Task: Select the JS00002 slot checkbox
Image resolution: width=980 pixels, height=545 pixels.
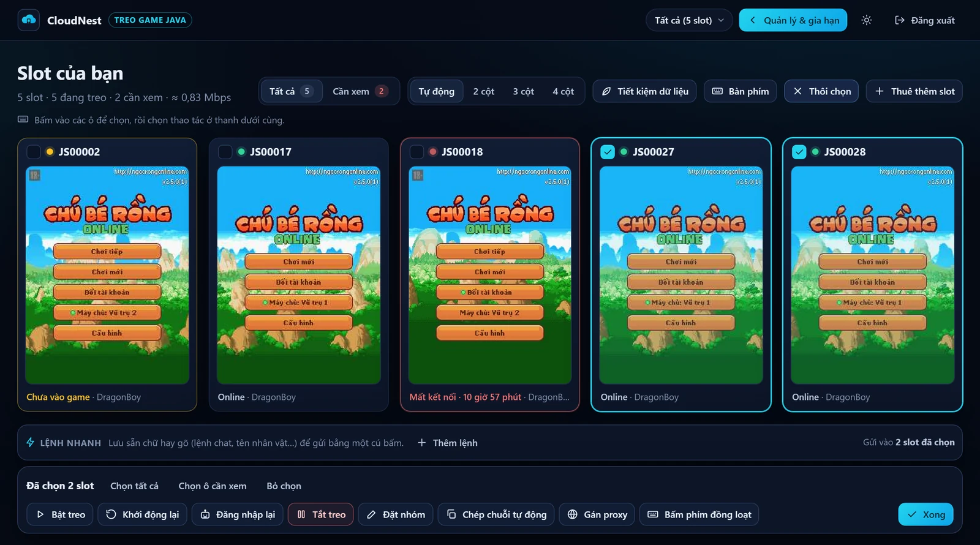Action: (x=34, y=152)
